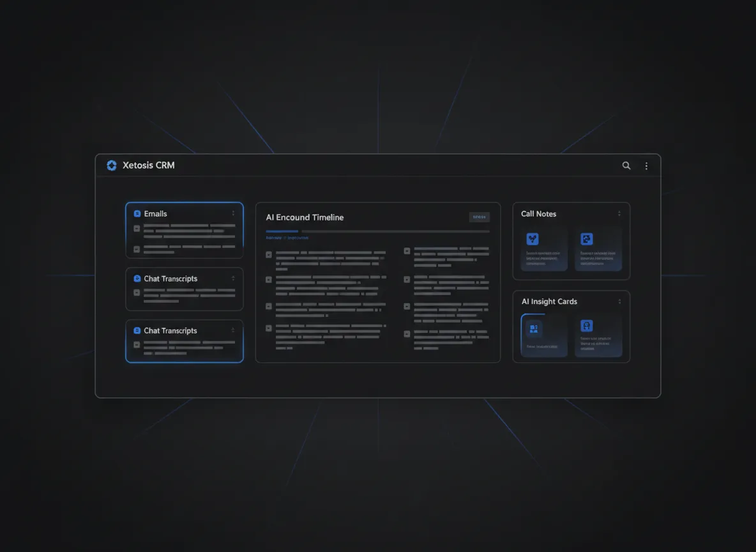Viewport: 756px width, 552px height.
Task: Open the Call Notes options control
Action: click(619, 213)
